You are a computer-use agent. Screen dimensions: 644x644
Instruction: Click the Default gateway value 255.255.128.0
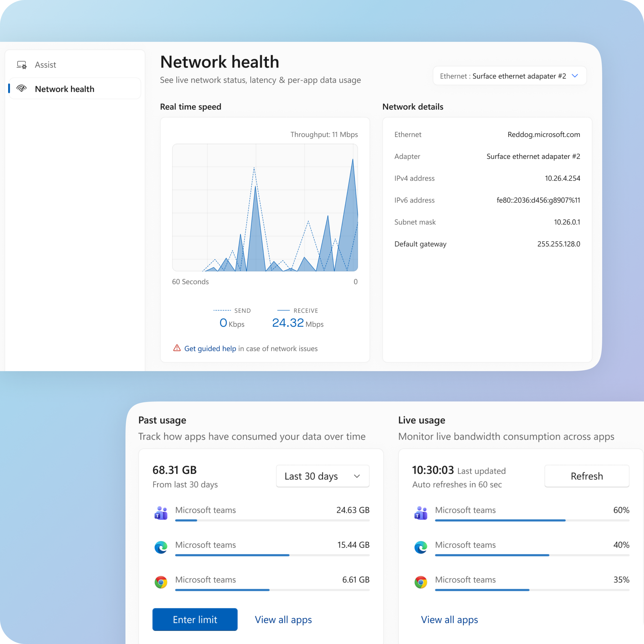pyautogui.click(x=559, y=244)
